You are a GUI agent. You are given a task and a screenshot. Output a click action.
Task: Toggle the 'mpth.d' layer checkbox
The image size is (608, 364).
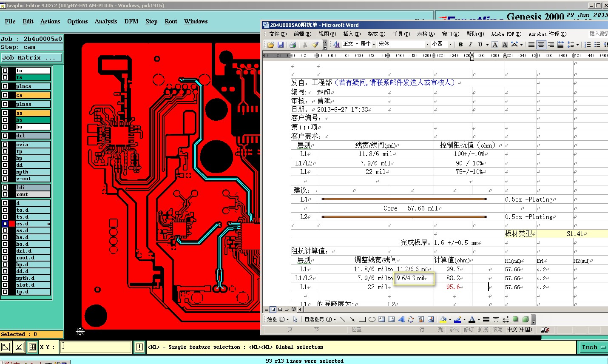(x=5, y=278)
